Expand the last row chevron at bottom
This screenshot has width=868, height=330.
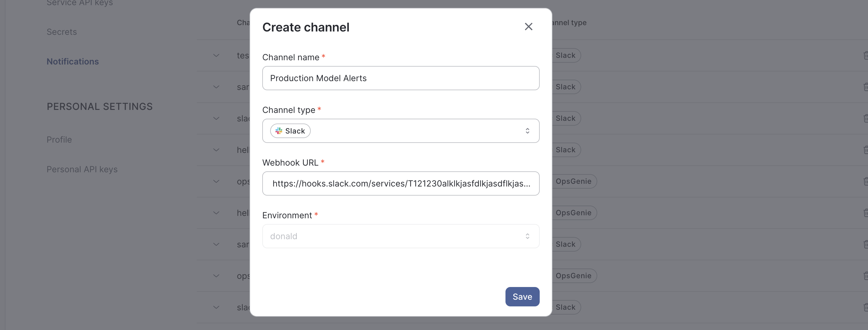click(x=216, y=307)
